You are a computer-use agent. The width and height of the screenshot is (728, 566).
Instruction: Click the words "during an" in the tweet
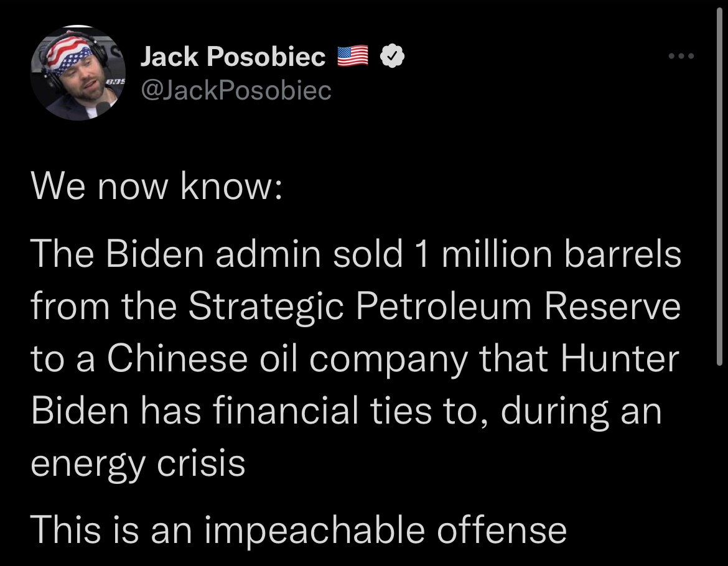click(x=581, y=411)
